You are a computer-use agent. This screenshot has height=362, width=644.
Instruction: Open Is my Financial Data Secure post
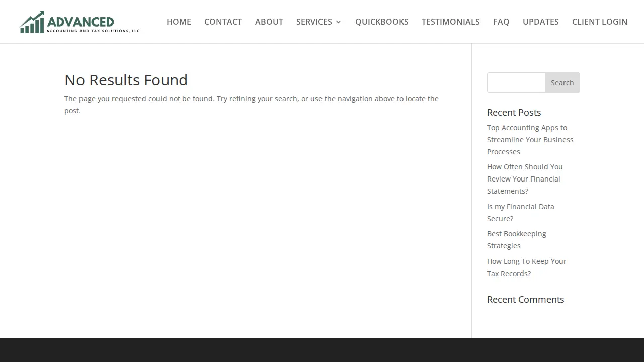pos(521,213)
